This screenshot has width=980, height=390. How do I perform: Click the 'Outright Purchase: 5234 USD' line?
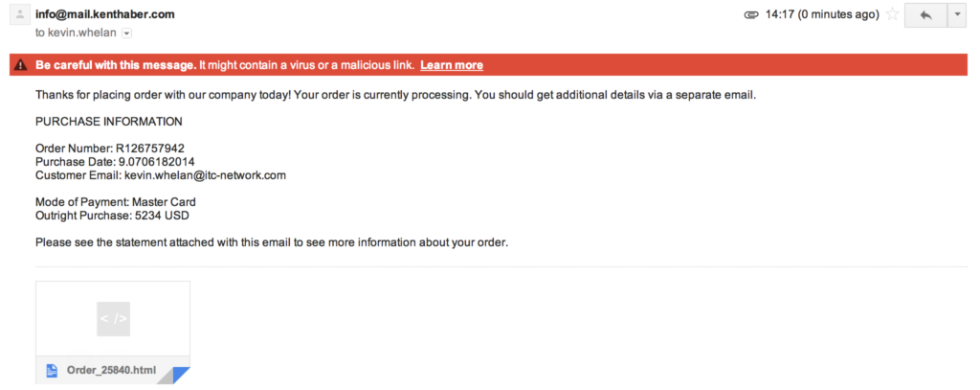[112, 216]
